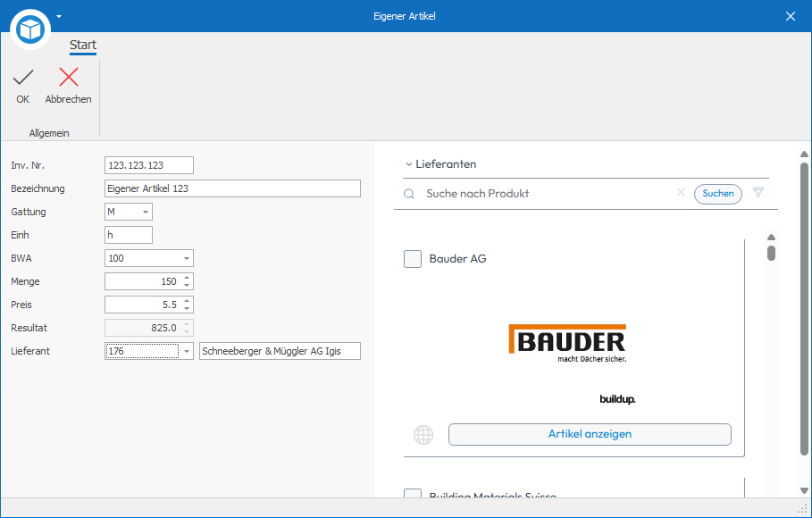Click the outer panel scrollbar thumb
Screen dimensions: 812x518
[804, 309]
